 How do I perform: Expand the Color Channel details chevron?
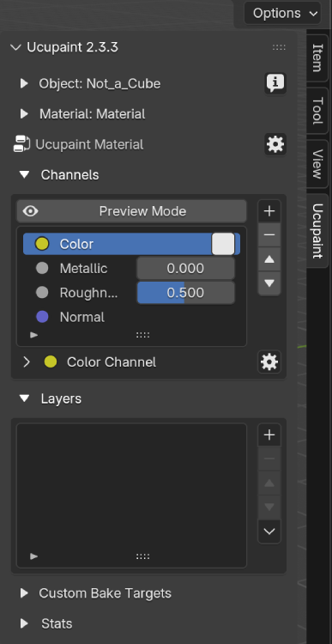coord(27,362)
